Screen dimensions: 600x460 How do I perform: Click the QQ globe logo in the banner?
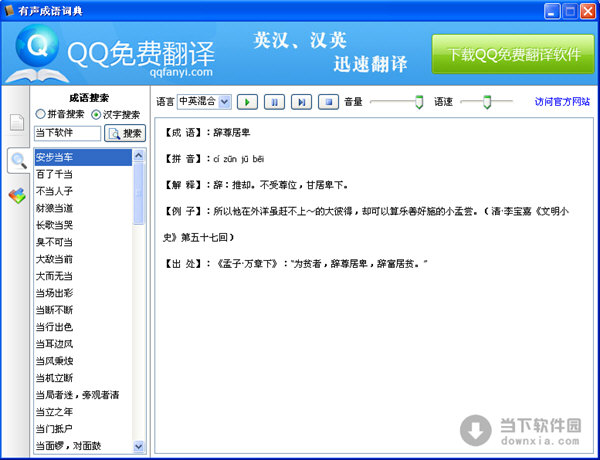pyautogui.click(x=37, y=46)
